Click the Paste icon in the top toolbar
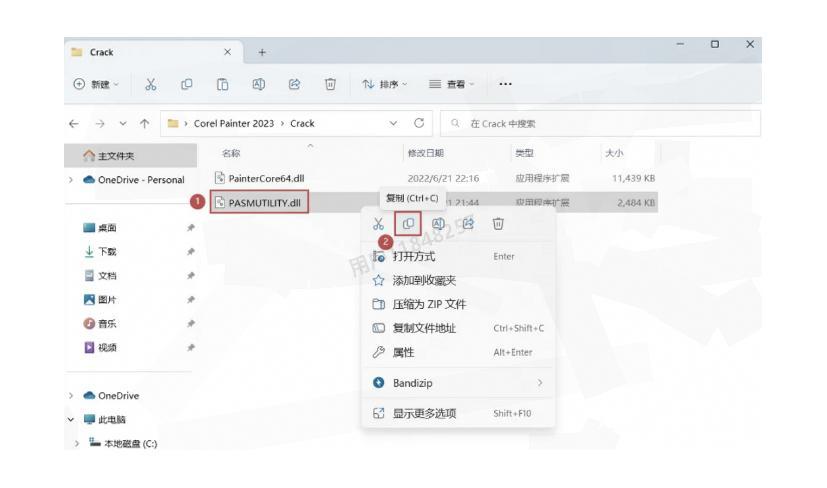This screenshot has height=488, width=827. coord(223,84)
